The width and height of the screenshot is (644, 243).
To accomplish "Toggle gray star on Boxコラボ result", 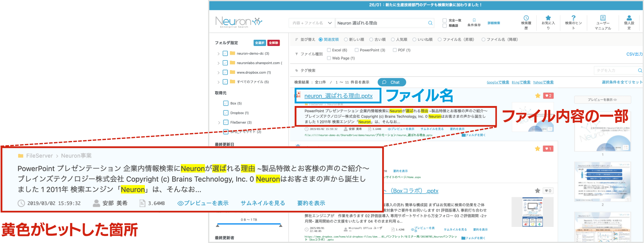I will [538, 191].
